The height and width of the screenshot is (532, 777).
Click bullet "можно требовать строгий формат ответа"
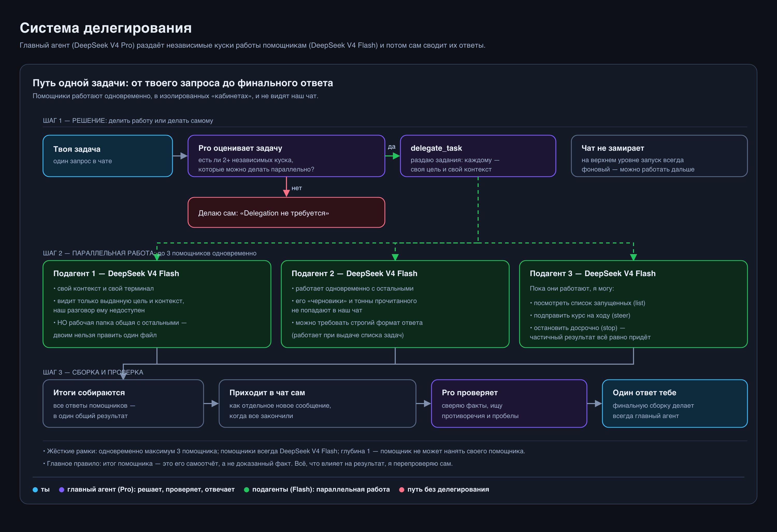[x=357, y=323]
